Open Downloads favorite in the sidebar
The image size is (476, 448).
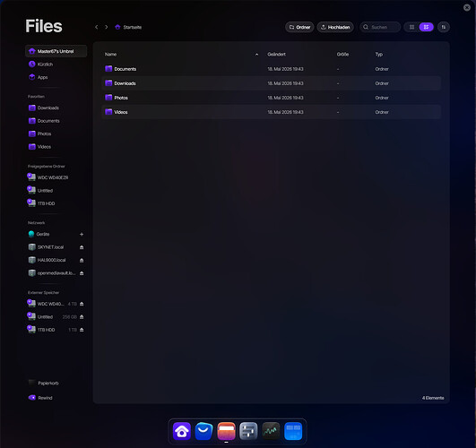(56, 108)
